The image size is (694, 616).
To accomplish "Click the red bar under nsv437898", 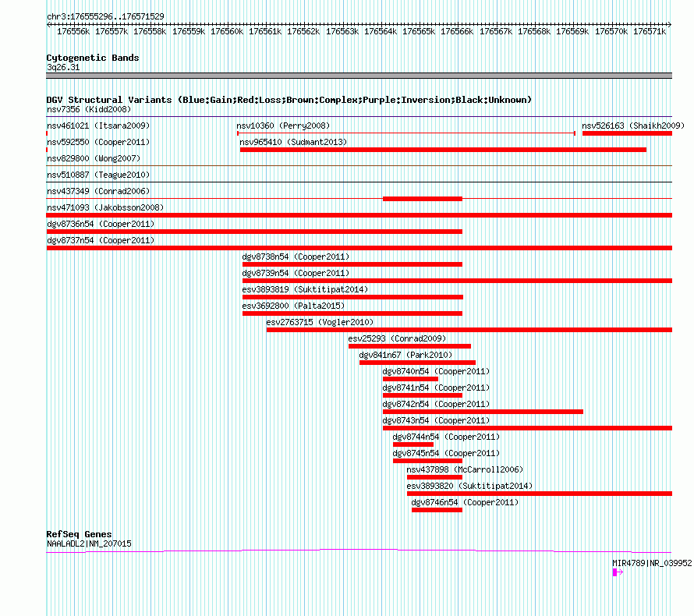I will point(434,477).
